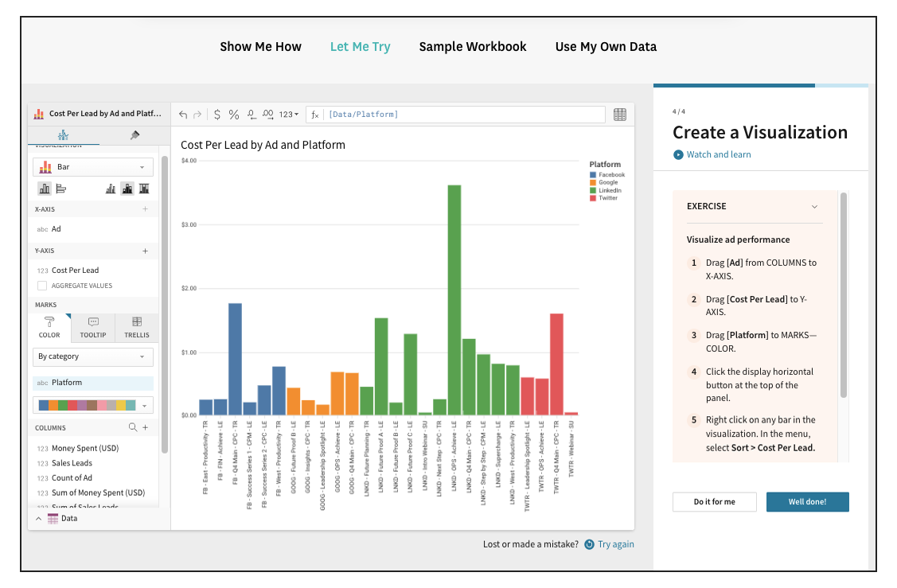The height and width of the screenshot is (588, 897).
Task: Open the TOOLTIP marks tab
Action: pyautogui.click(x=93, y=328)
